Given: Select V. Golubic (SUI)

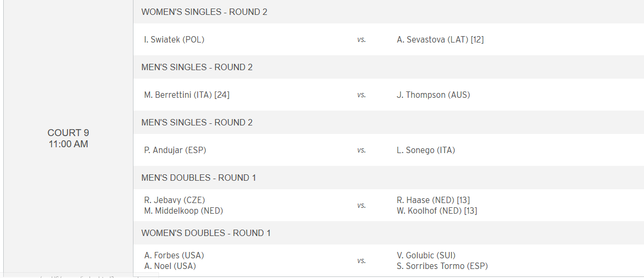Looking at the screenshot, I should 426,255.
